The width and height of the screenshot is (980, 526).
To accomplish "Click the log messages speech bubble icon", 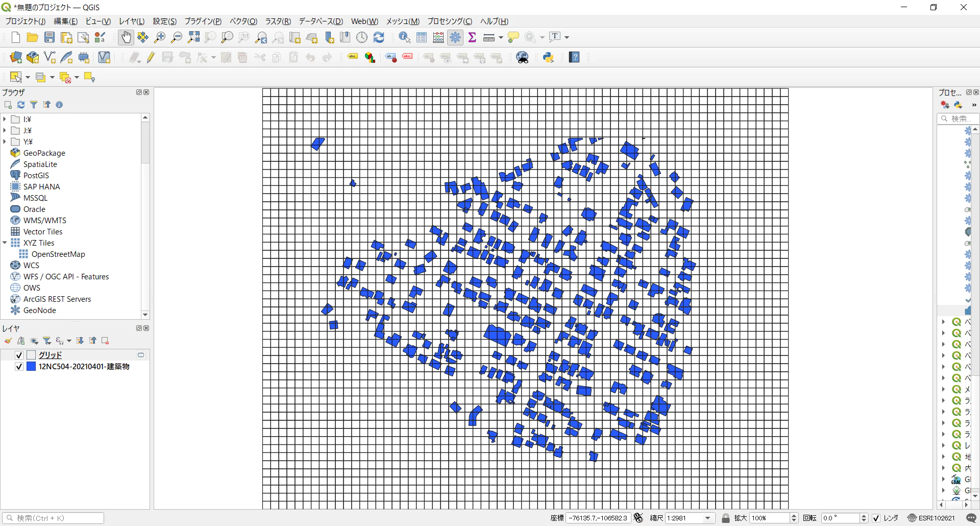I will point(971,518).
